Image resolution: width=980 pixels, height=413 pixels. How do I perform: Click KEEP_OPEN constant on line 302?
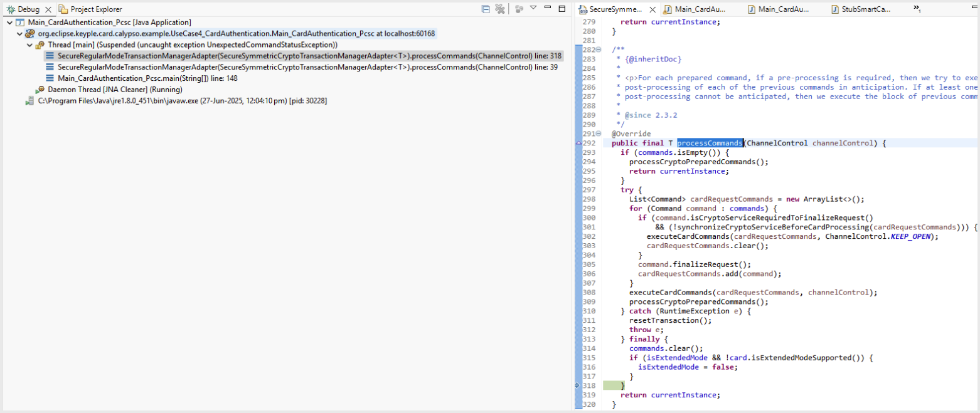click(x=911, y=236)
